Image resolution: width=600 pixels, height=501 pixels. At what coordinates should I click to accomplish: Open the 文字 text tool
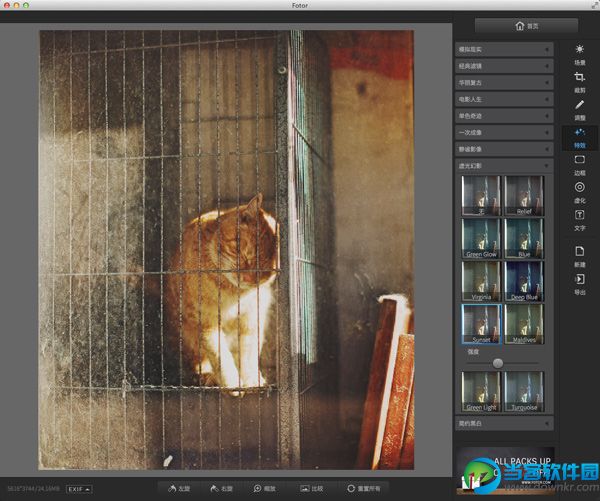click(x=580, y=217)
